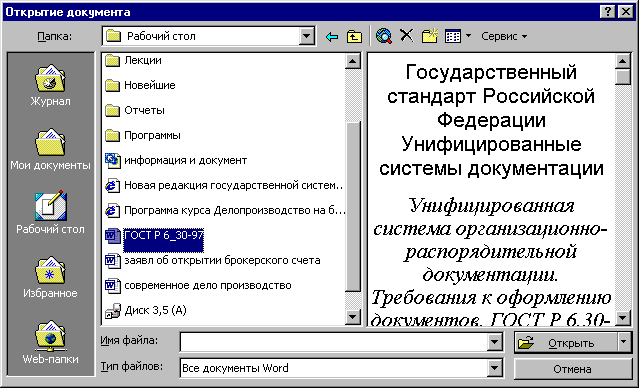Open the Web-папки shortcut

tap(50, 342)
